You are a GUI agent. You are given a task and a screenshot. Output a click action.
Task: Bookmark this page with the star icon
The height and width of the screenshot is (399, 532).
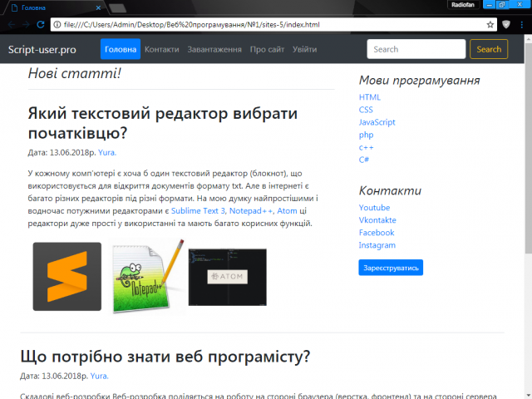(x=490, y=24)
